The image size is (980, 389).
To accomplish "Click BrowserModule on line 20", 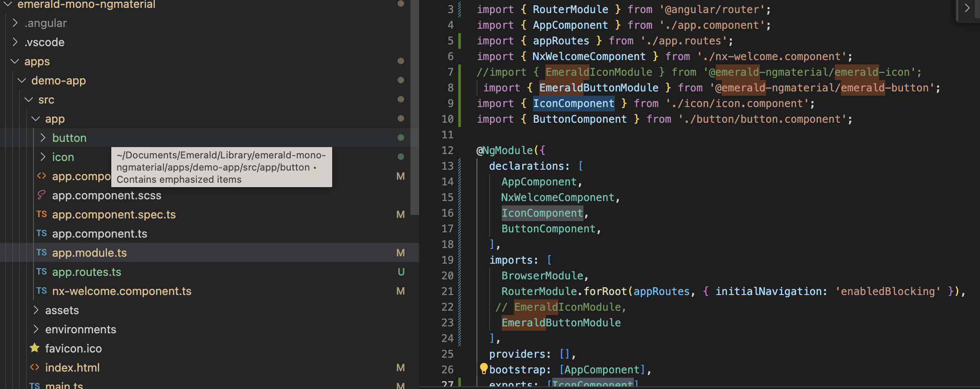I will click(542, 276).
